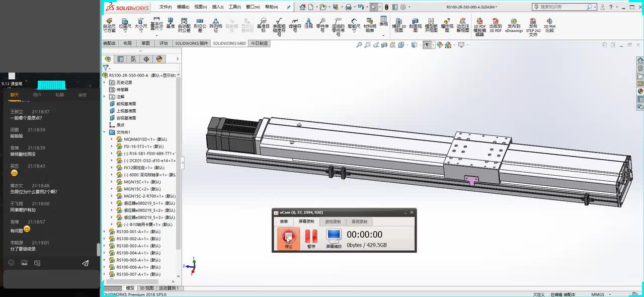This screenshot has width=644, height=297.
Task: Click the send arrow in chat panel
Action: (x=86, y=263)
